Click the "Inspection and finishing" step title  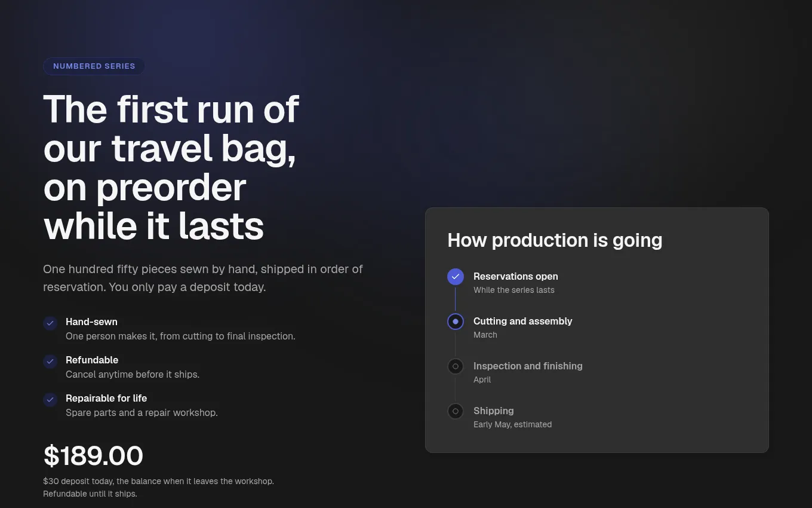pyautogui.click(x=528, y=366)
